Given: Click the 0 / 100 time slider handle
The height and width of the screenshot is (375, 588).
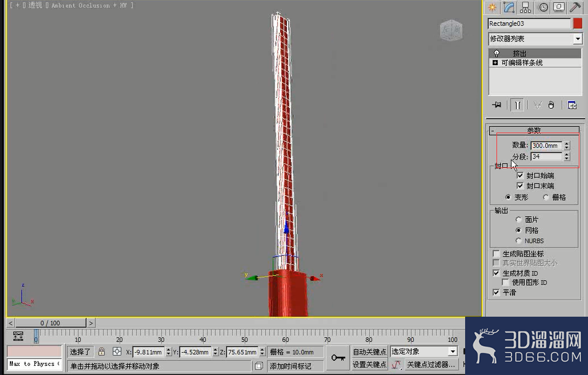Looking at the screenshot, I should coord(50,323).
